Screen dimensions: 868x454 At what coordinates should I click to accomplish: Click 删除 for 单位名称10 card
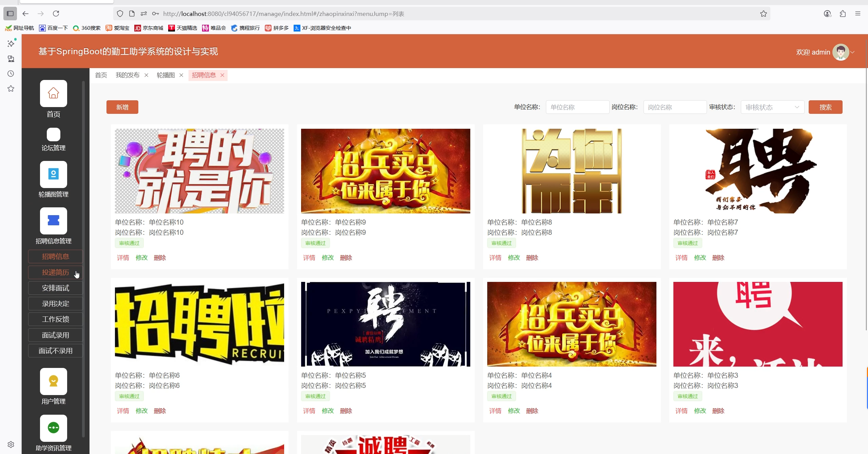coord(160,258)
